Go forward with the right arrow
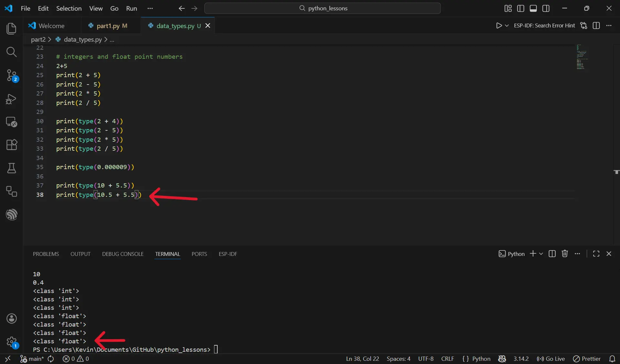Viewport: 620px width, 364px height. coord(194,8)
